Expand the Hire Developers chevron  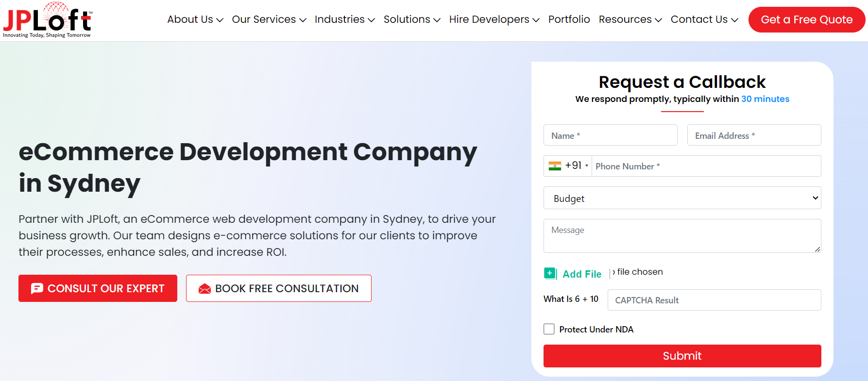[536, 20]
